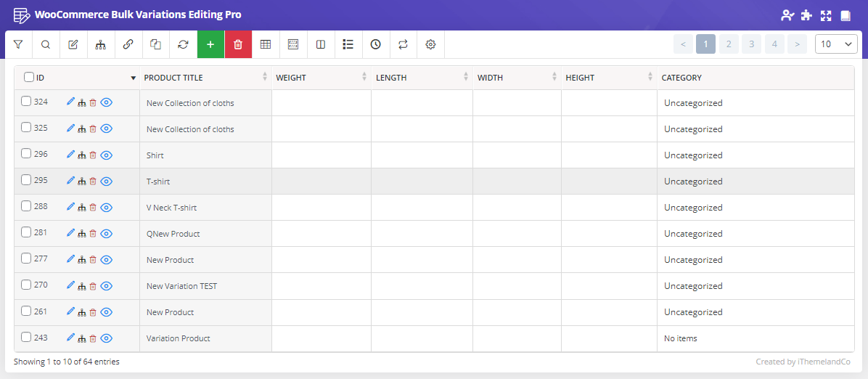Click the green add plus button

[x=210, y=44]
